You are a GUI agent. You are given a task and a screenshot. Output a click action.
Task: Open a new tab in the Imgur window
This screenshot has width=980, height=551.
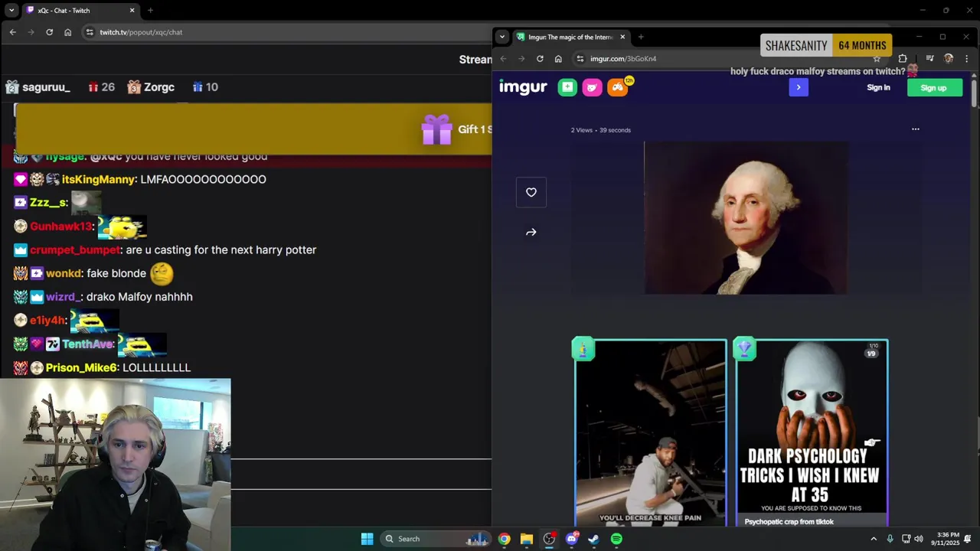641,37
